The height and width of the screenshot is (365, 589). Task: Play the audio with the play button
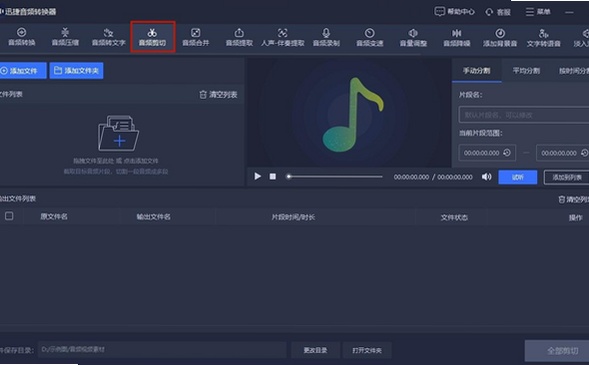pos(257,176)
